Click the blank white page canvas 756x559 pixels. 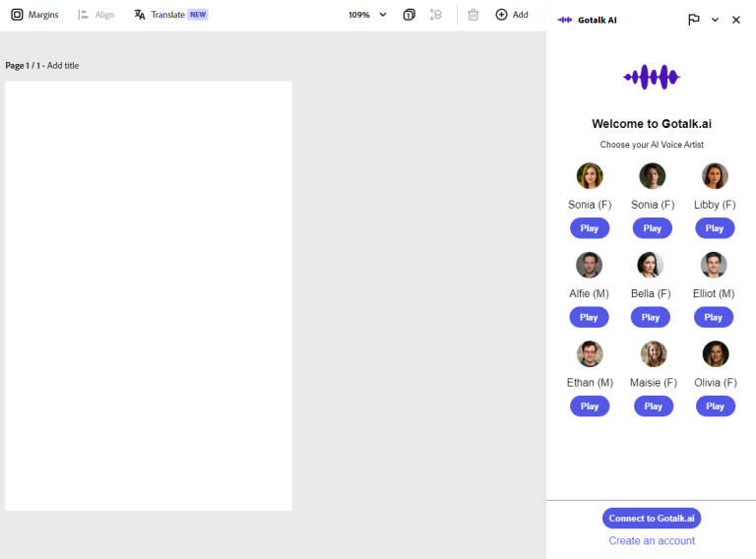click(x=149, y=296)
